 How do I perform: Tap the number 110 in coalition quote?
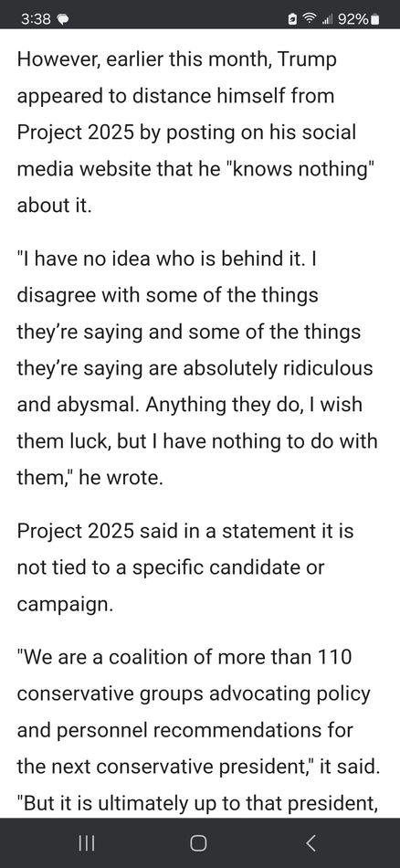[x=335, y=658]
